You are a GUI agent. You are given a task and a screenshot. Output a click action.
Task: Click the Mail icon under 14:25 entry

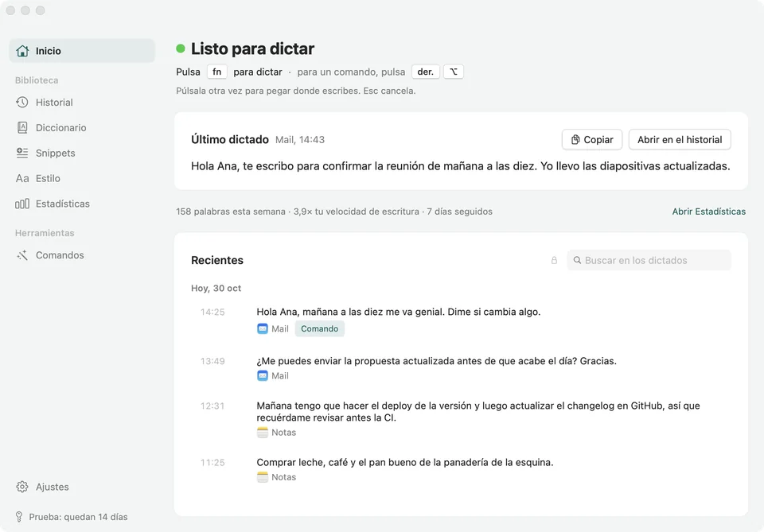click(263, 328)
